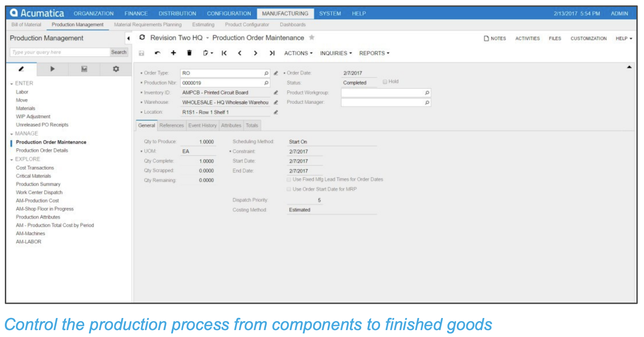This screenshot has width=644, height=337.
Task: Open ACTIVITIES panel
Action: (x=527, y=38)
